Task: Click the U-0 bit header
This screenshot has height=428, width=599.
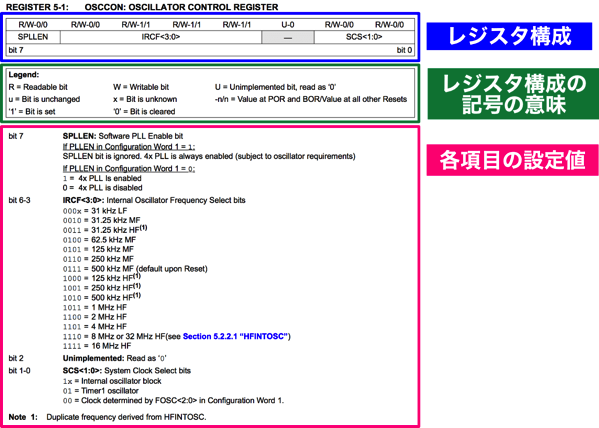Action: point(288,25)
